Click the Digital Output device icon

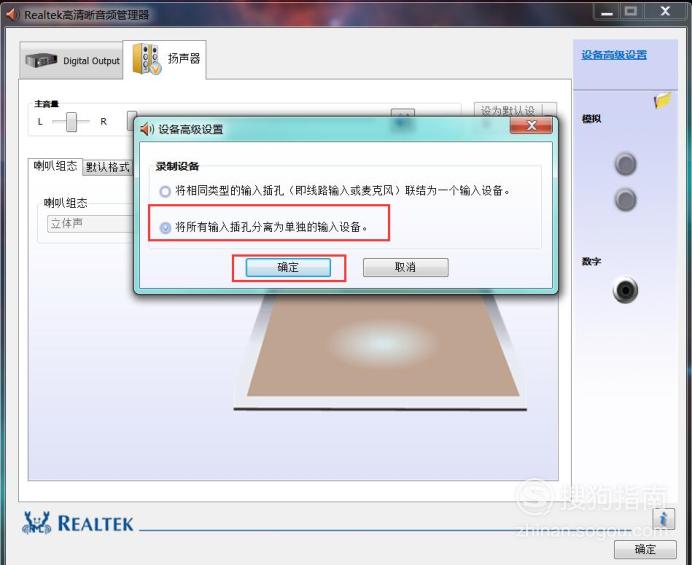coord(41,60)
